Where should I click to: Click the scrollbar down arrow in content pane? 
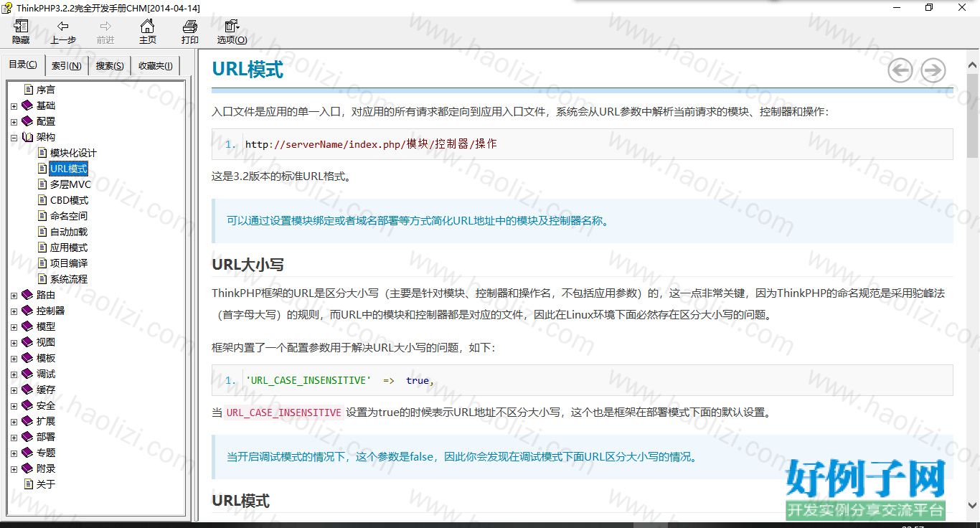coord(973,504)
